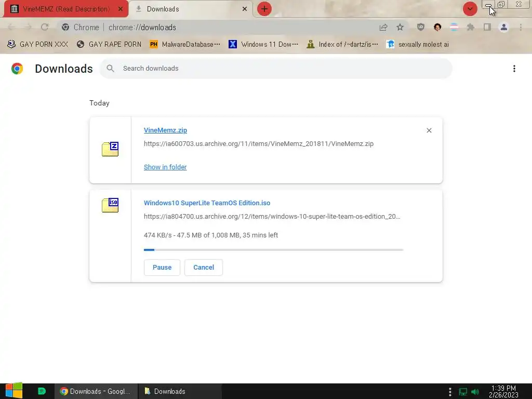
Task: Close the Downloads browser tab
Action: (x=245, y=9)
